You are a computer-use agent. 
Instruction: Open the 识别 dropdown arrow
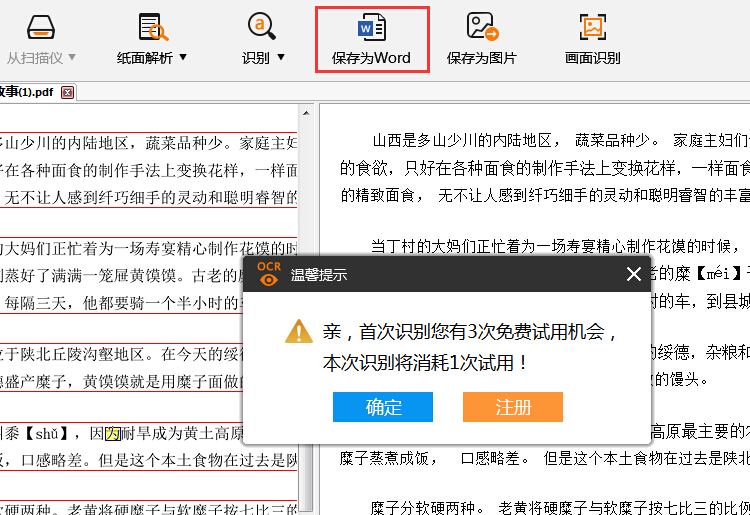tap(281, 58)
